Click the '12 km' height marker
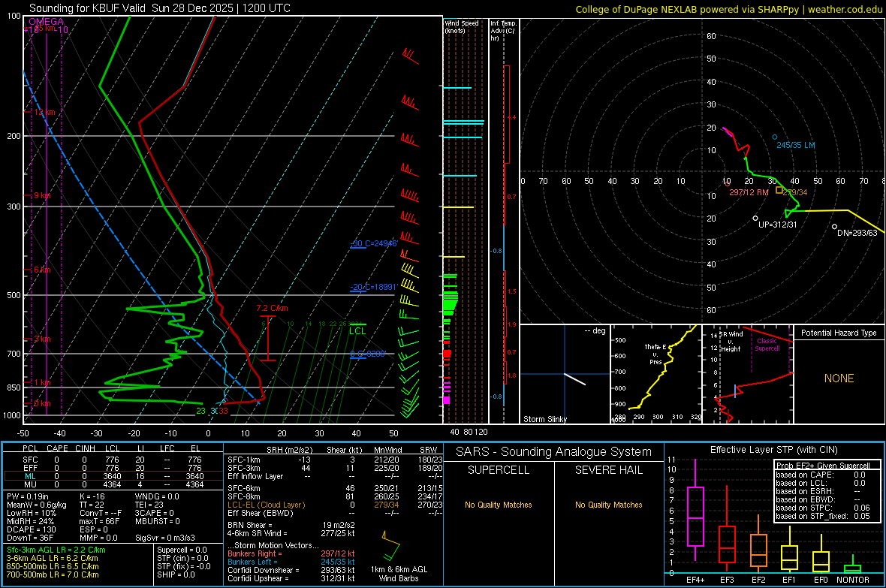This screenshot has height=588, width=886. [x=44, y=113]
